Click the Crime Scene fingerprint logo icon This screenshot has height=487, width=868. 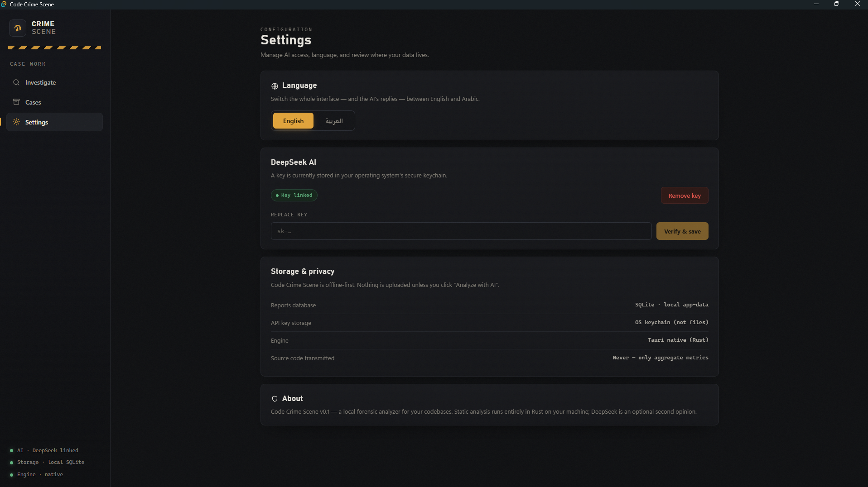pos(18,28)
